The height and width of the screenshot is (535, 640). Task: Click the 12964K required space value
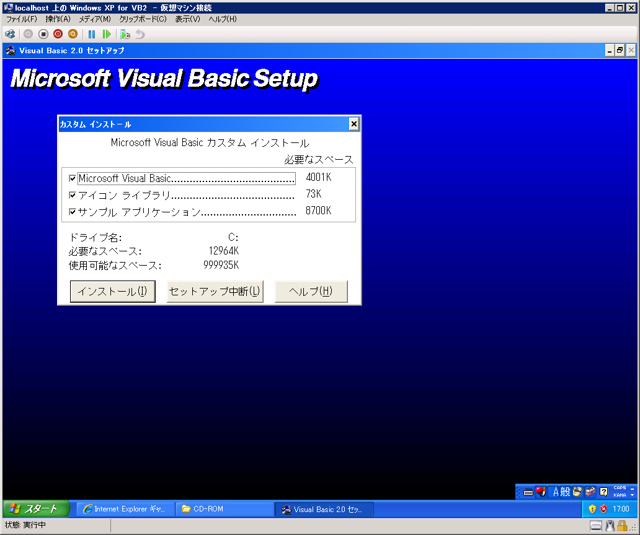tap(224, 251)
